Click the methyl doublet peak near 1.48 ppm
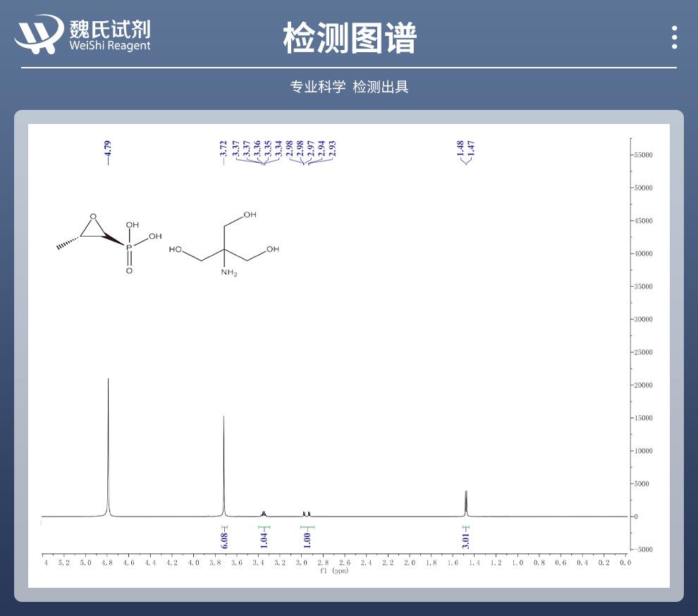Screen dimensions: 698x616 point(465,503)
